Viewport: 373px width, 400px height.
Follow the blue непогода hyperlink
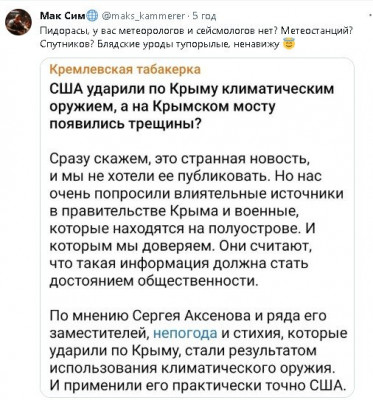(185, 334)
